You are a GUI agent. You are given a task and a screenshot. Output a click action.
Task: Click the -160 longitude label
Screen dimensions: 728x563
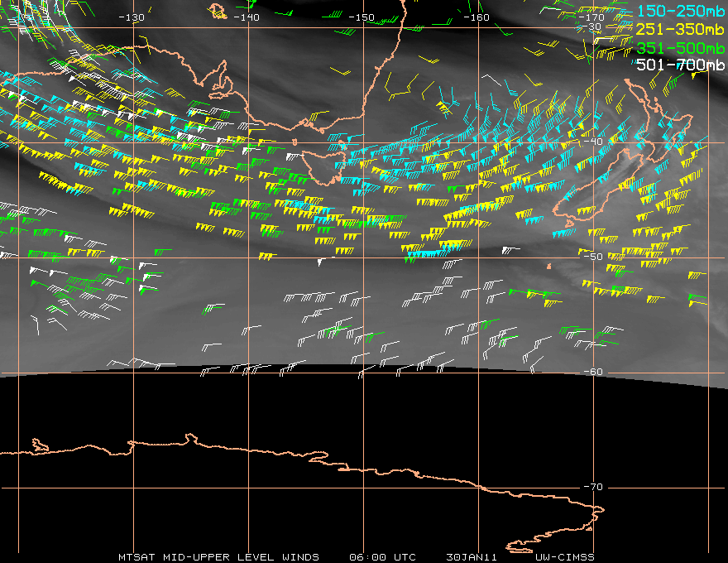coord(477,17)
